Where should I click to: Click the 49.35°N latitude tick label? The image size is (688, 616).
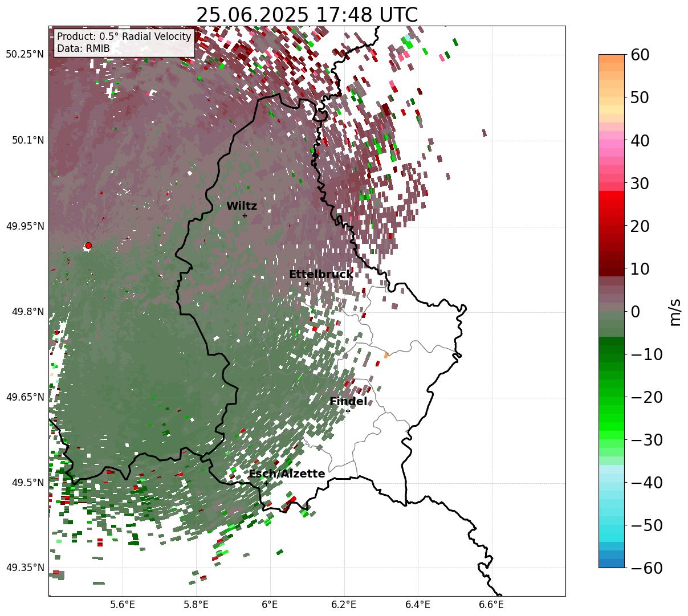25,568
